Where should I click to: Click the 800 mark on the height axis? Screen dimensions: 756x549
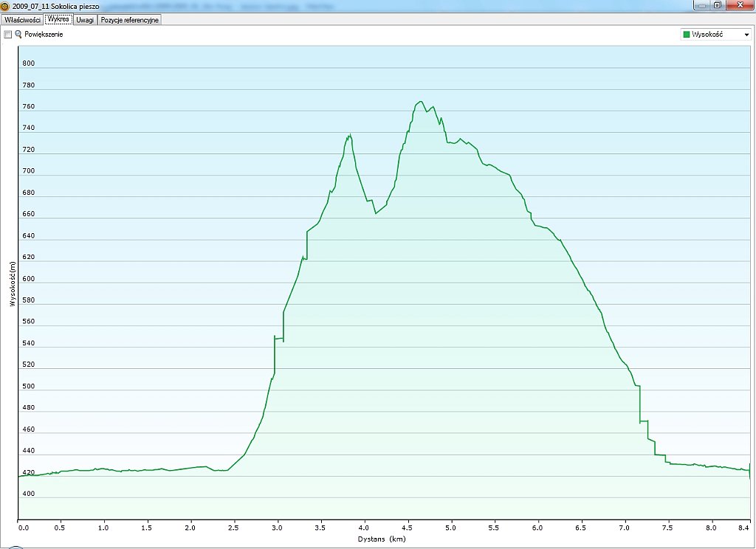point(29,63)
